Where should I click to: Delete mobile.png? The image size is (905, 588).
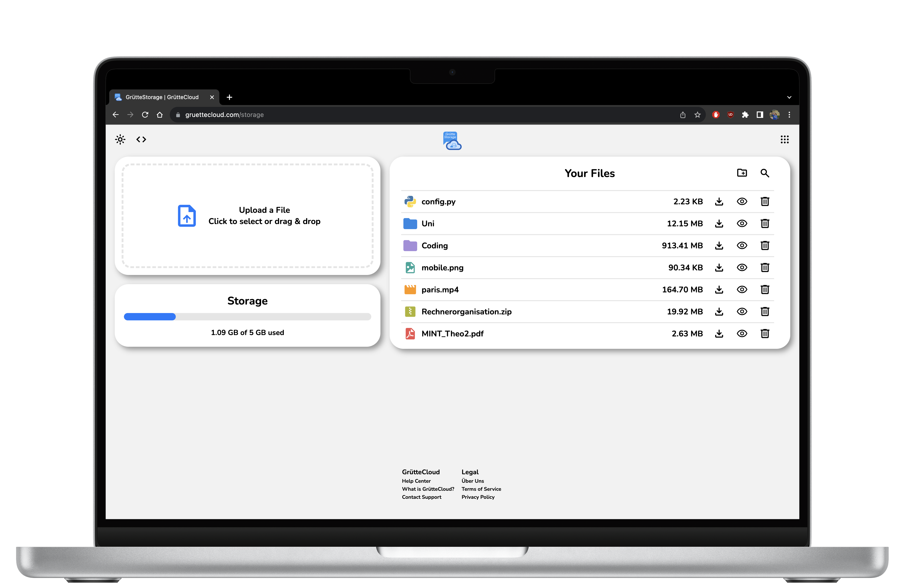[765, 268]
